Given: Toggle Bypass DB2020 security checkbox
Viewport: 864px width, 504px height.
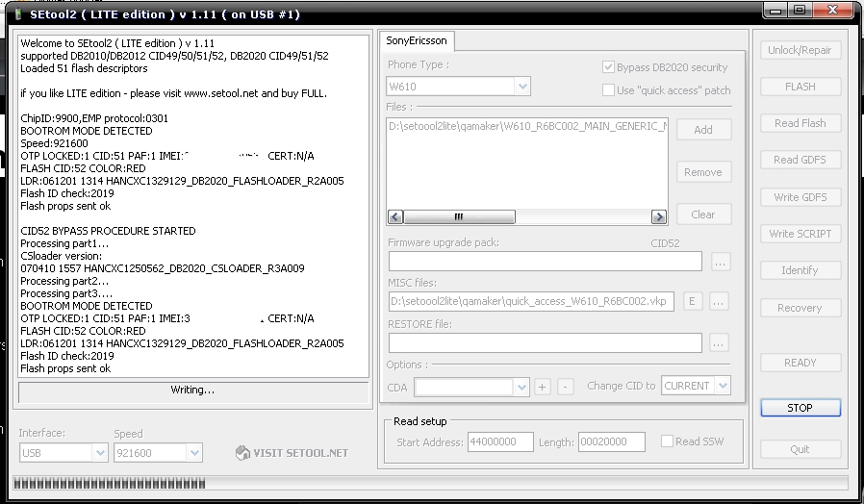Looking at the screenshot, I should pyautogui.click(x=608, y=67).
